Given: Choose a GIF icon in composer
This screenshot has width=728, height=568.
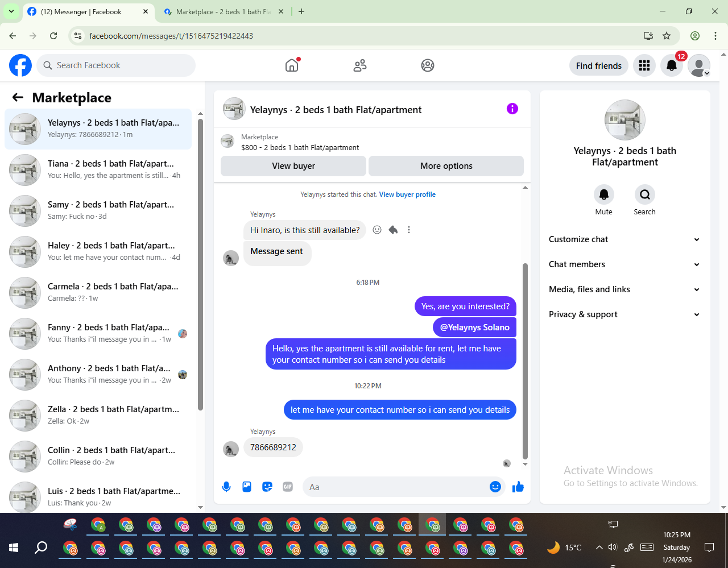Looking at the screenshot, I should (288, 487).
